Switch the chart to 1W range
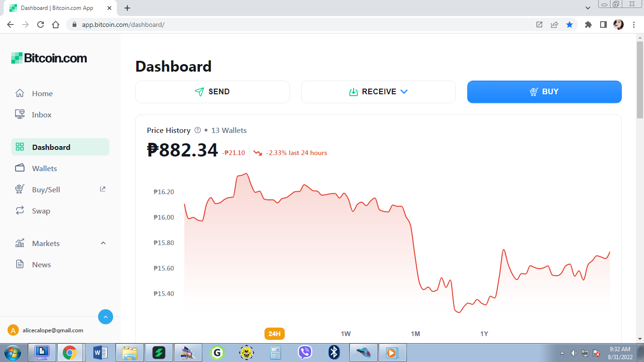This screenshot has height=362, width=644. 346,334
